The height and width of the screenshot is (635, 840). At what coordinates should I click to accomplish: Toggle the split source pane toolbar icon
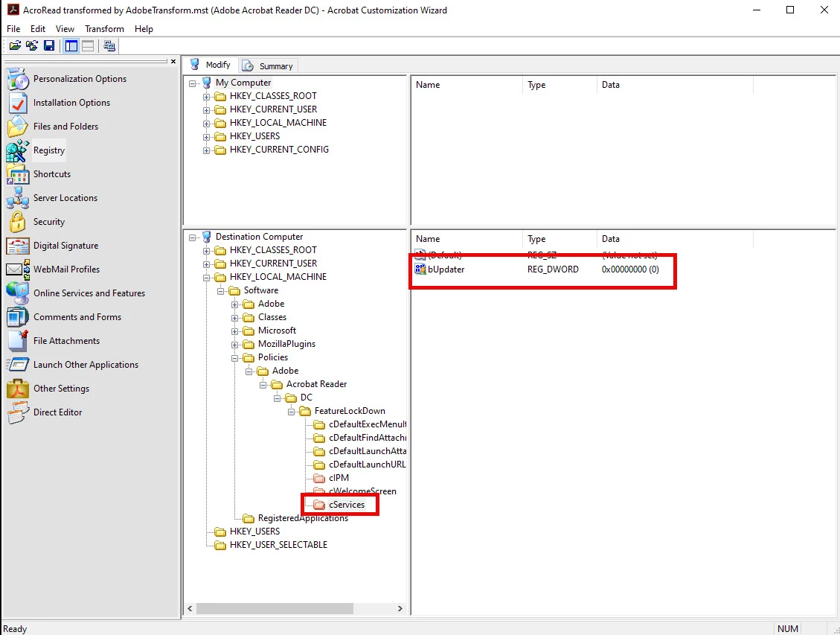88,46
